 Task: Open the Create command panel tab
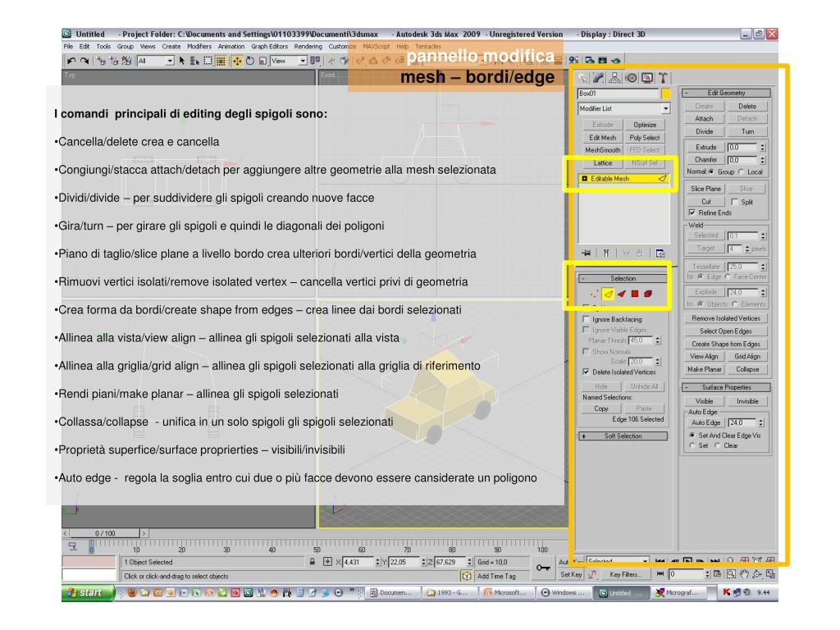pyautogui.click(x=583, y=78)
